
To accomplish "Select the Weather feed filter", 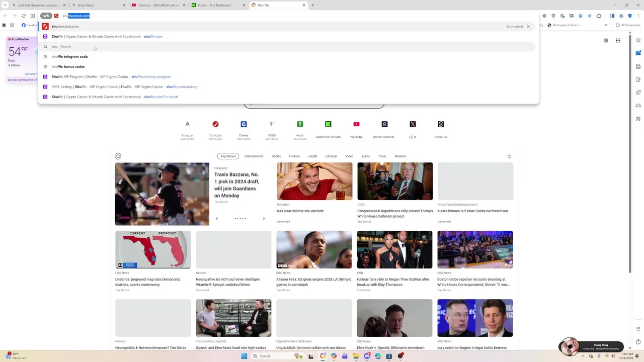I will 400,156.
